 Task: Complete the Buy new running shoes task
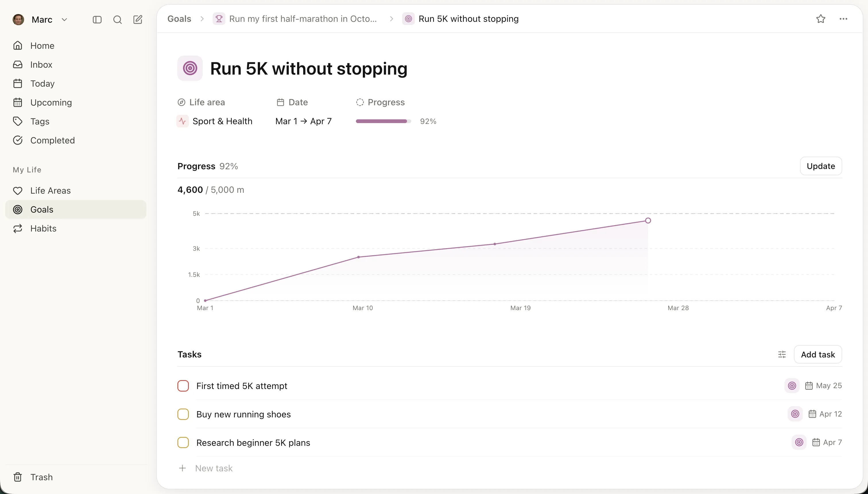coord(183,414)
